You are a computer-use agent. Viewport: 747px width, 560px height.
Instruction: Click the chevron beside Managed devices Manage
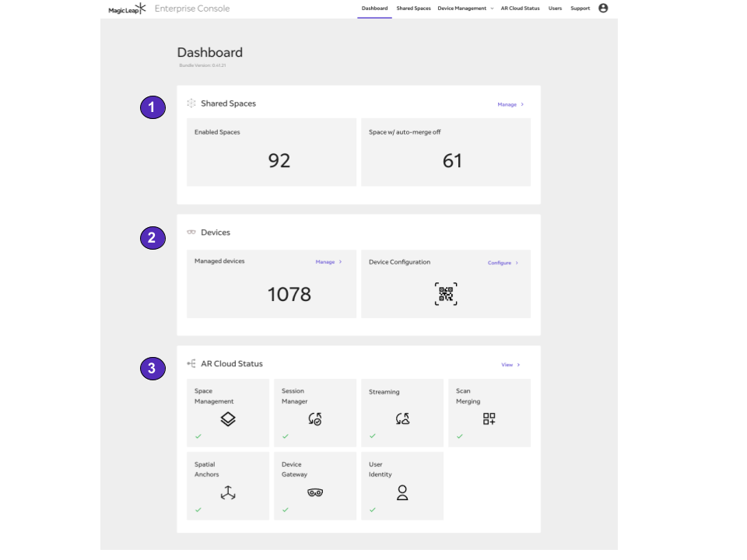pos(340,262)
